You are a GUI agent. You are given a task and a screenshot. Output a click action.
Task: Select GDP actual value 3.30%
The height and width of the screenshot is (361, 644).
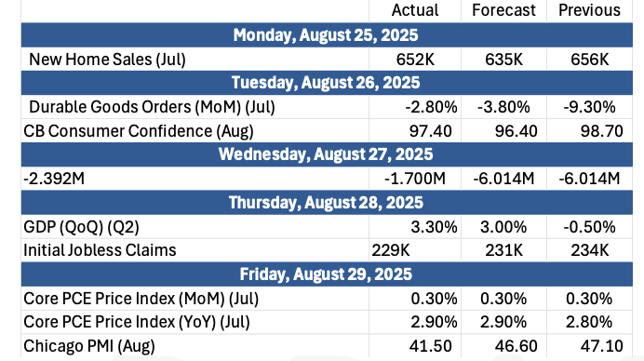coord(415,227)
